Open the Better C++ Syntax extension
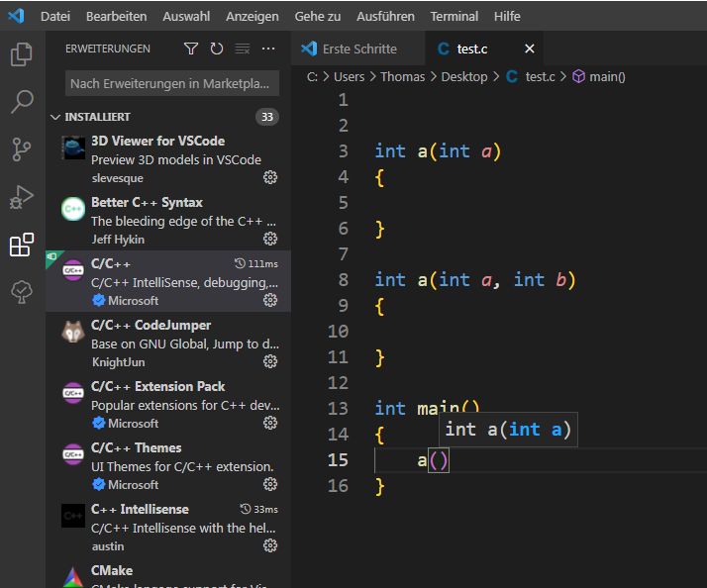The width and height of the screenshot is (707, 588). [x=167, y=220]
